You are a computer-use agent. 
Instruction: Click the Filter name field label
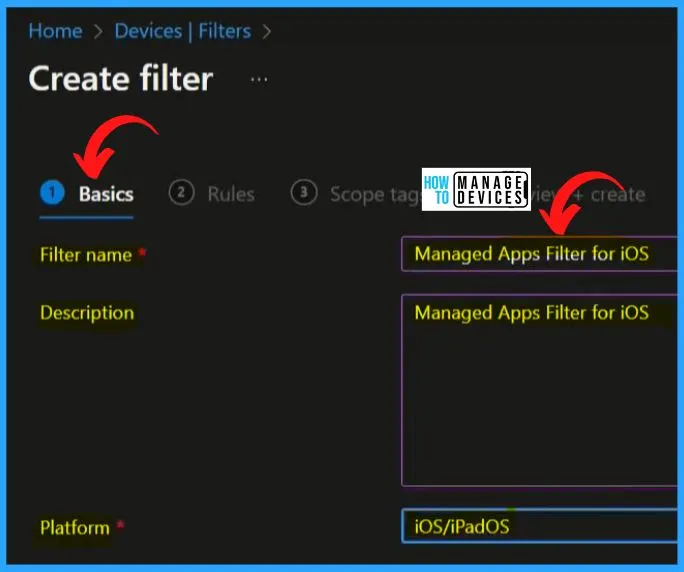tap(86, 255)
